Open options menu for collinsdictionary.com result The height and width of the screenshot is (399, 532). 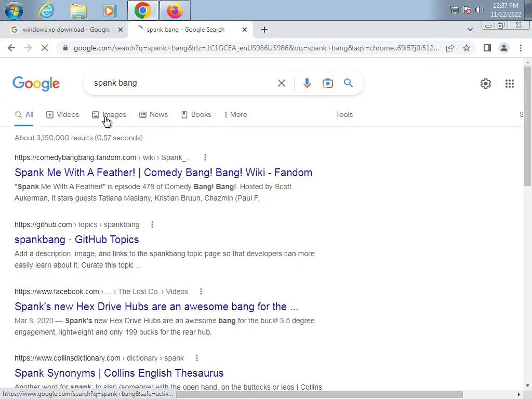(197, 358)
